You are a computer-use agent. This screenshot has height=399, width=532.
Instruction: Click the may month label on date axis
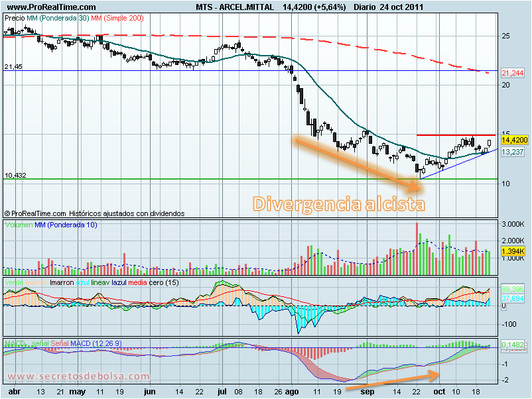click(x=78, y=392)
